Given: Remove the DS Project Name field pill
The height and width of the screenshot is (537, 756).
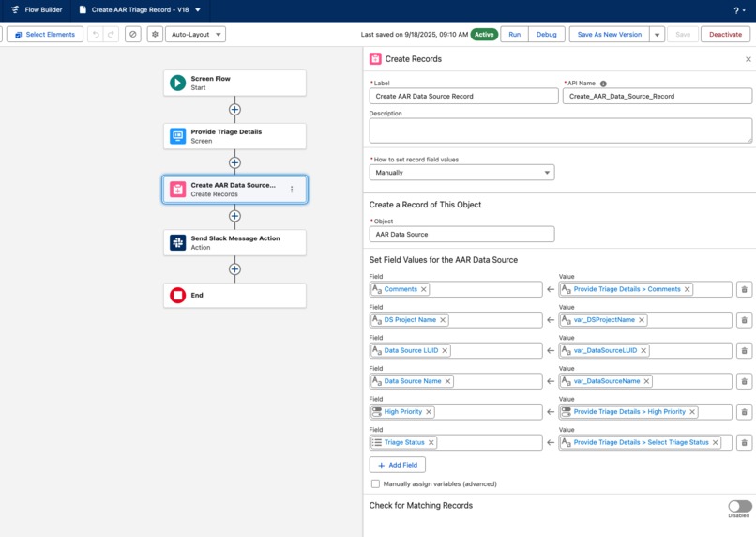Looking at the screenshot, I should pos(443,320).
